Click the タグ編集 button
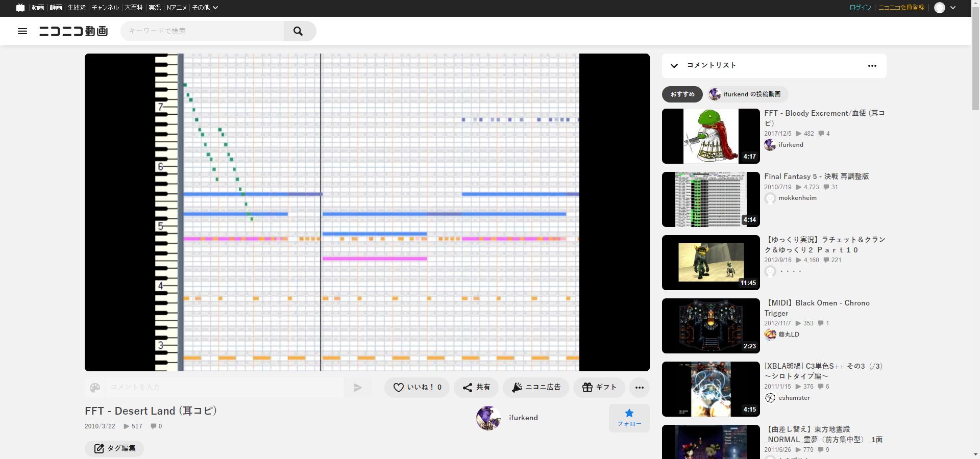Viewport: 980px width, 459px height. pyautogui.click(x=114, y=448)
